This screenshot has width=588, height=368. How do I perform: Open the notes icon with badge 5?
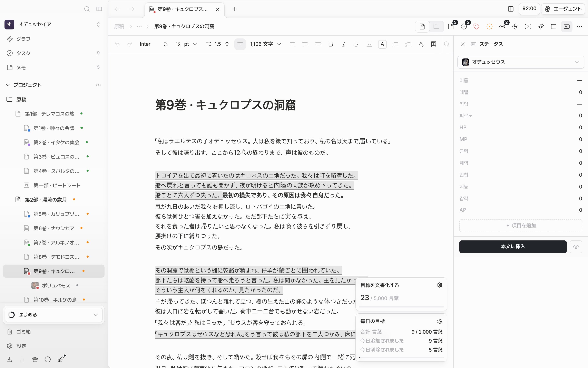click(x=451, y=26)
